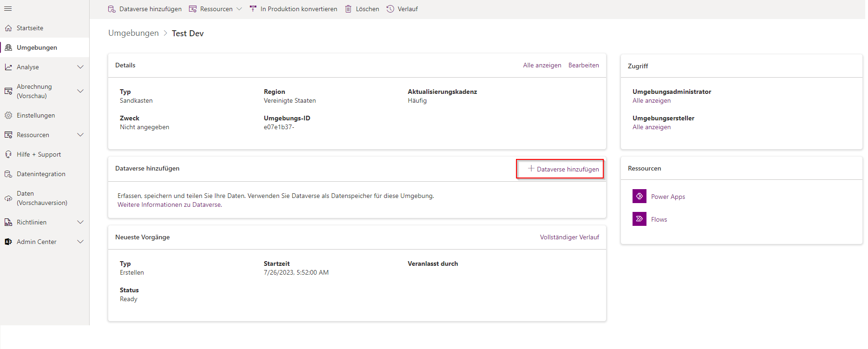Click the Hilfe + Support headset icon
The image size is (868, 349).
[x=8, y=154]
